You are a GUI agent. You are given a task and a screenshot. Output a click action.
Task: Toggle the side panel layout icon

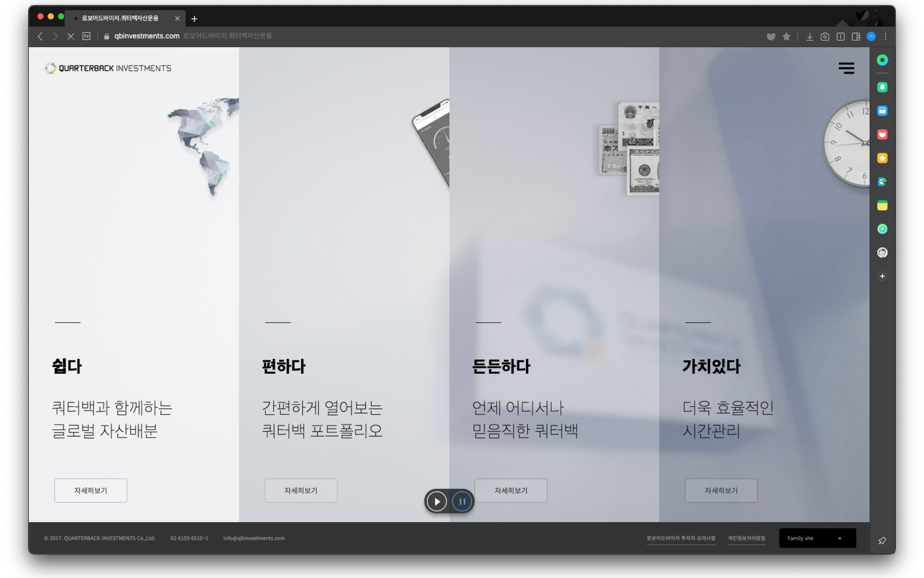(x=856, y=37)
